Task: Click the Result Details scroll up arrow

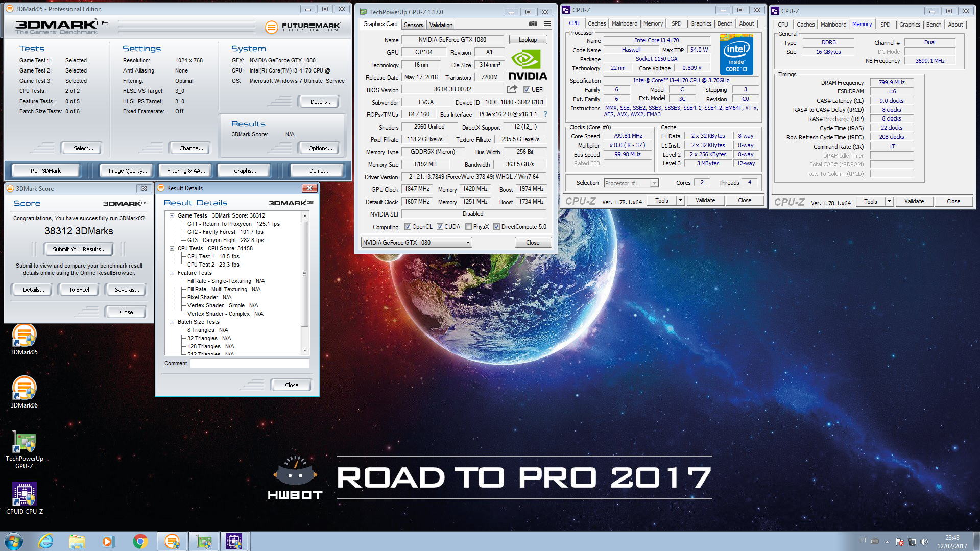Action: coord(305,216)
